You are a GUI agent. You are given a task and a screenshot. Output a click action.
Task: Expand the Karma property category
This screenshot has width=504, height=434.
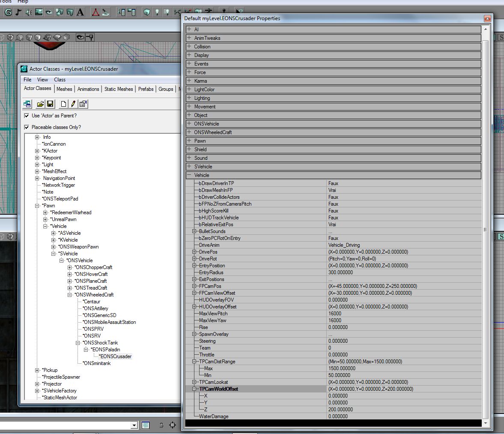pyautogui.click(x=189, y=81)
